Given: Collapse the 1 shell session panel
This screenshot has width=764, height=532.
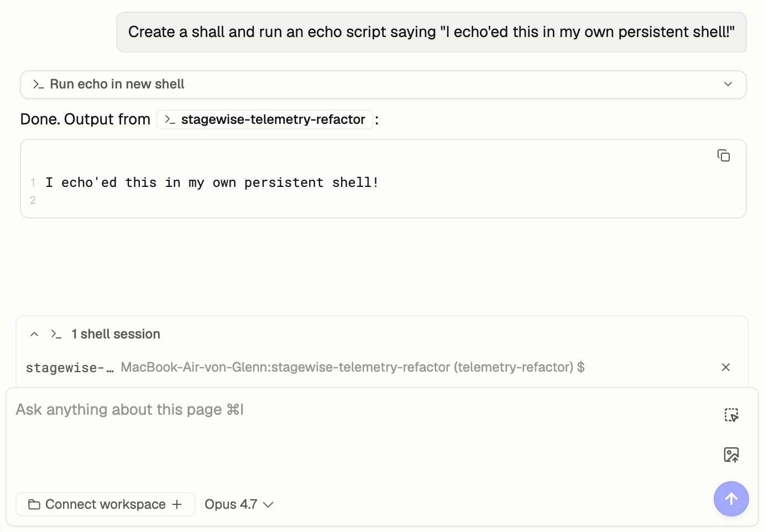Looking at the screenshot, I should (34, 334).
